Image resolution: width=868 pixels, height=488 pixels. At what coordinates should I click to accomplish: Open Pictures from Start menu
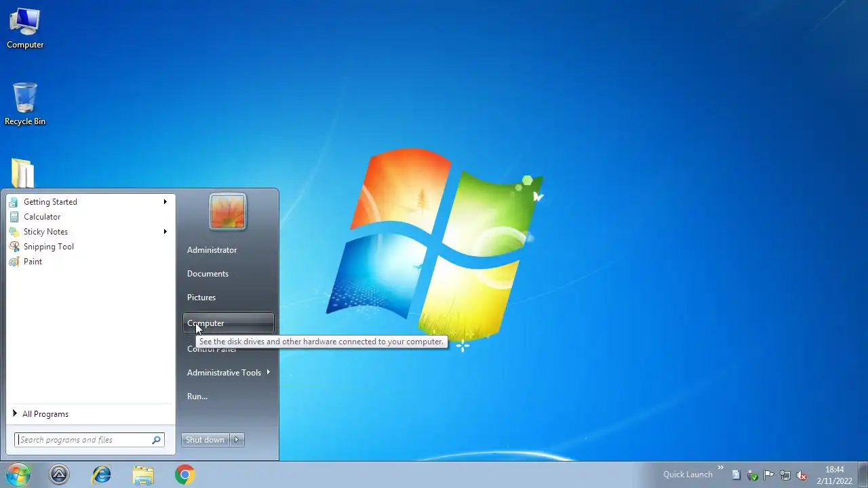click(x=201, y=298)
